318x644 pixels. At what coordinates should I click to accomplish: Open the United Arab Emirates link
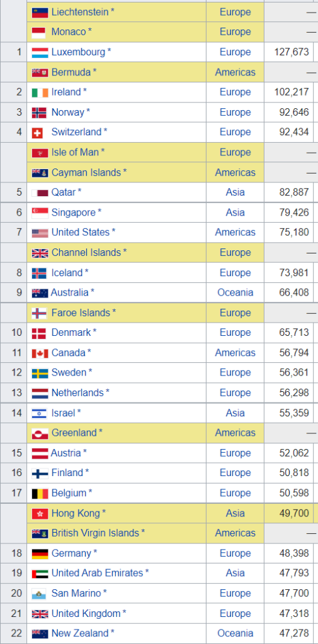coord(97,573)
